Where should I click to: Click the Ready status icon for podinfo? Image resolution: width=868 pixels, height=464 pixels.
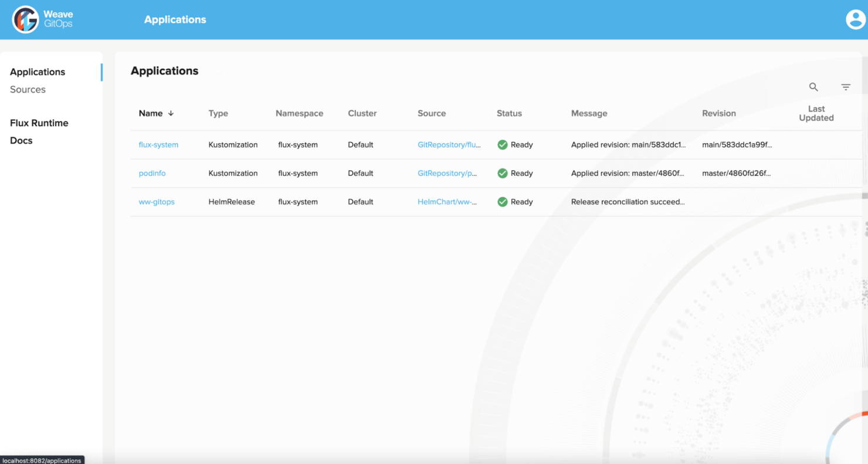[x=503, y=173]
